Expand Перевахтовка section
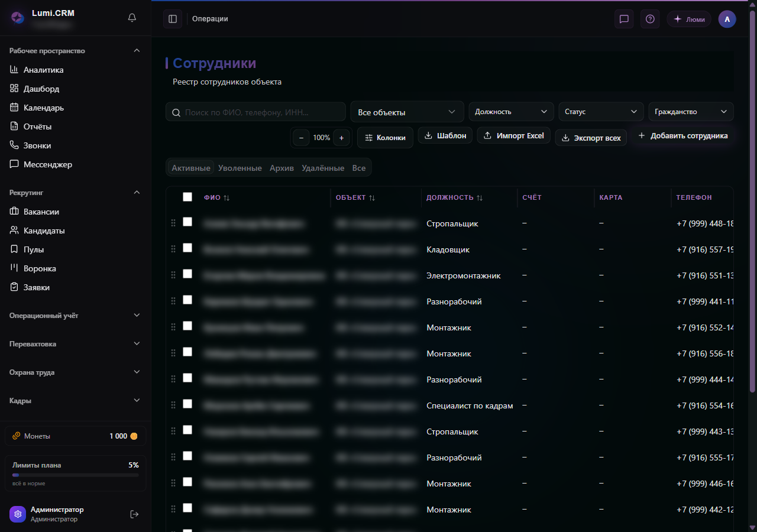This screenshot has height=532, width=757. [x=76, y=344]
